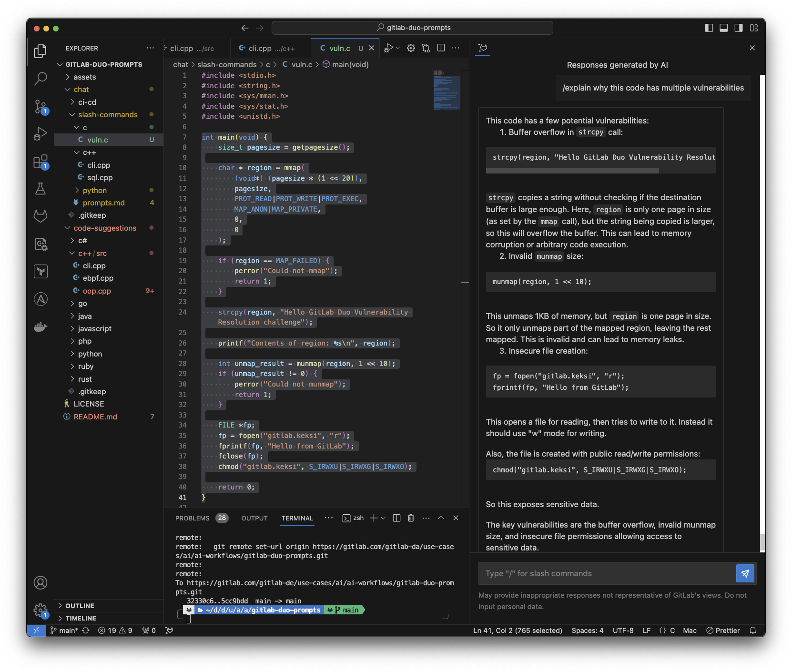Switch to the cli.cpp .../c++ tab
The height and width of the screenshot is (672, 792).
pos(270,49)
